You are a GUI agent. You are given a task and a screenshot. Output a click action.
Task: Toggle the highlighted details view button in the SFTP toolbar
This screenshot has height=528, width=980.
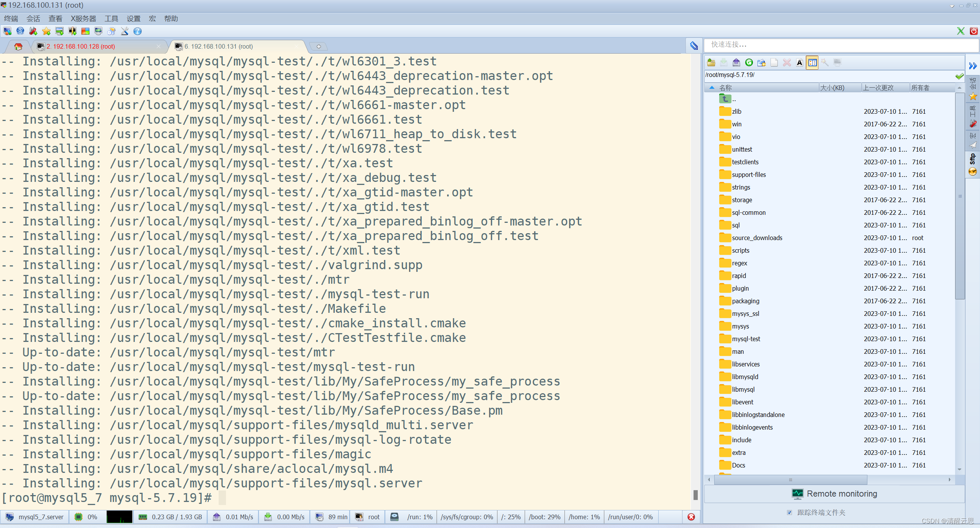coord(812,63)
